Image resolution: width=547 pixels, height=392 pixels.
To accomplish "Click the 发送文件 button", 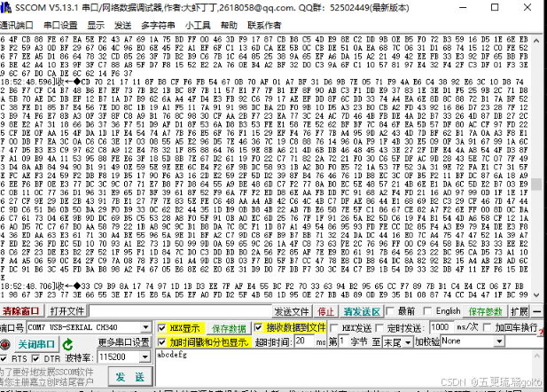I will (292, 311).
